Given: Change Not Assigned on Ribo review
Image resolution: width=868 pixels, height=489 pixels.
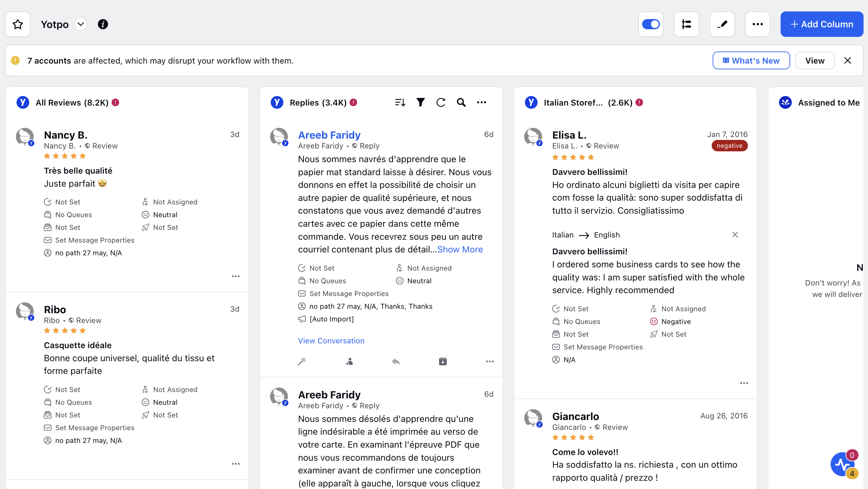Looking at the screenshot, I should (x=169, y=389).
